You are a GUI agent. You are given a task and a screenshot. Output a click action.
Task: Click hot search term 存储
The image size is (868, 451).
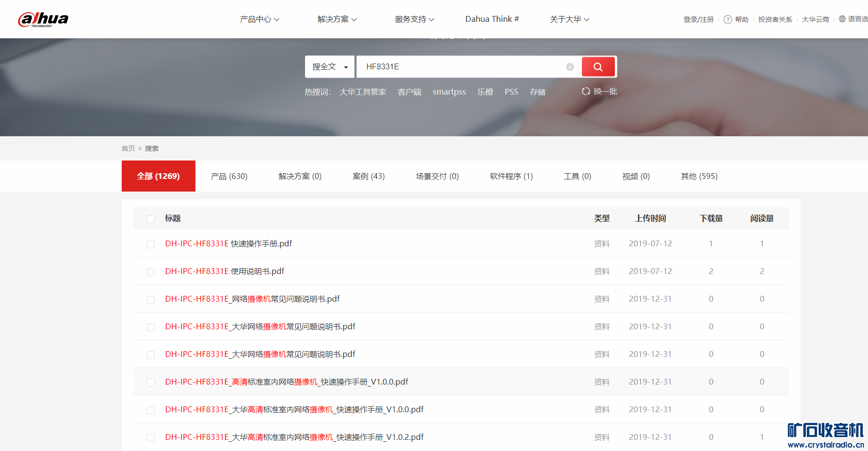[538, 92]
